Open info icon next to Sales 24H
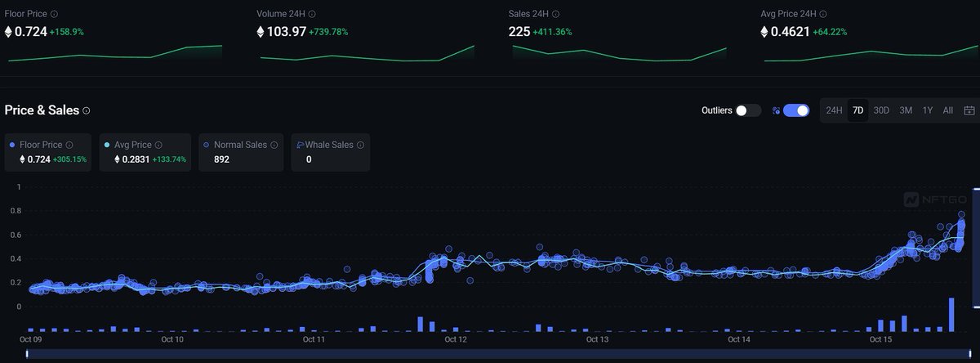 557,14
